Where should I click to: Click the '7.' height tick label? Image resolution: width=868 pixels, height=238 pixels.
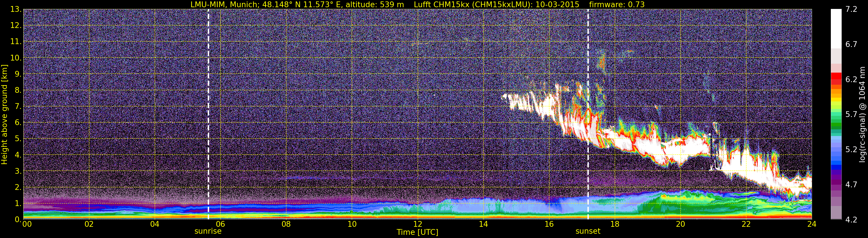pos(18,107)
